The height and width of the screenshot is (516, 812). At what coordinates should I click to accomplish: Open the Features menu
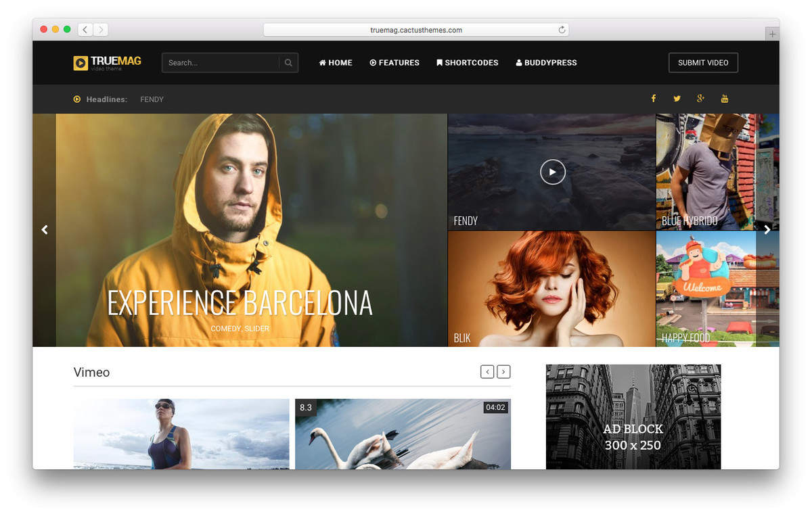pyautogui.click(x=394, y=63)
